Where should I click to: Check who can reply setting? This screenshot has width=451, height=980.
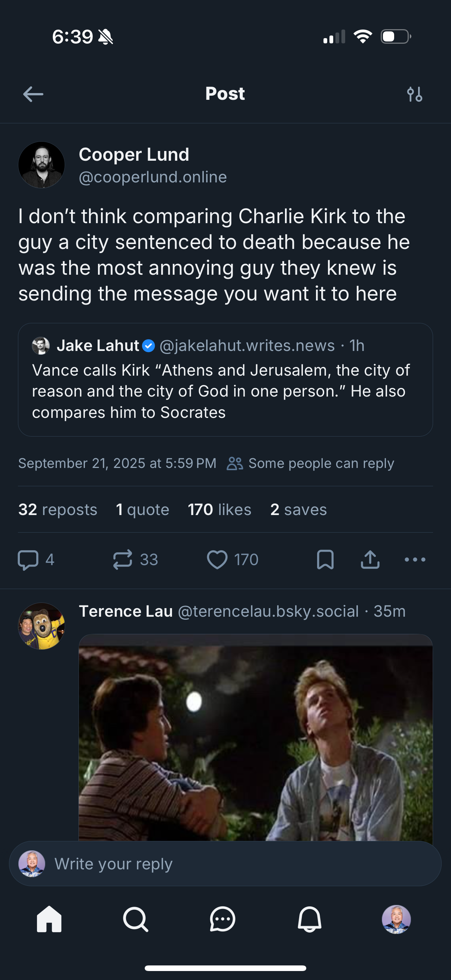tap(310, 463)
